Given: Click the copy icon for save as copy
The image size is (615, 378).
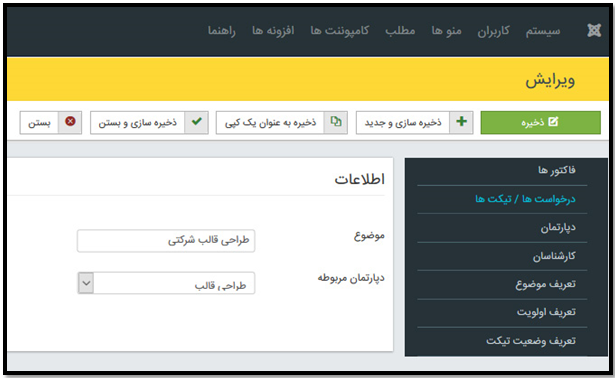Looking at the screenshot, I should click(336, 122).
